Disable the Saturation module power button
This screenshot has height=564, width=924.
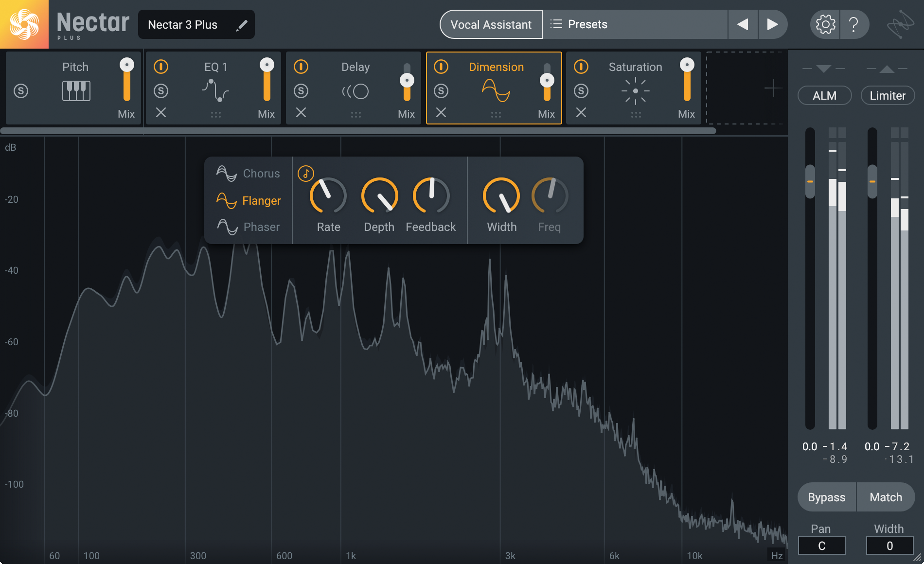[x=581, y=67]
